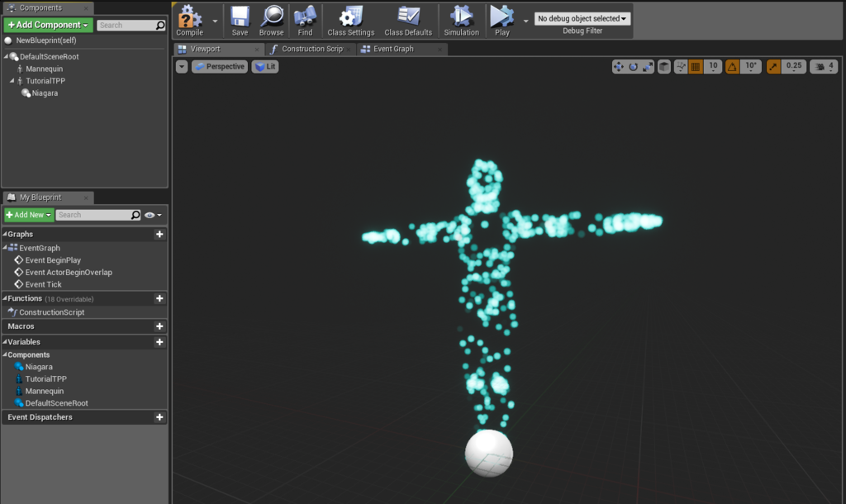Adjust camera speed setting 4
The height and width of the screenshot is (504, 846).
tap(824, 66)
